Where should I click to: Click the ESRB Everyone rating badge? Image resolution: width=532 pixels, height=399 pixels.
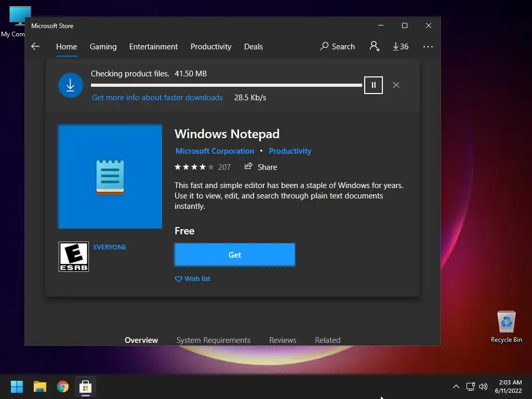pos(74,257)
